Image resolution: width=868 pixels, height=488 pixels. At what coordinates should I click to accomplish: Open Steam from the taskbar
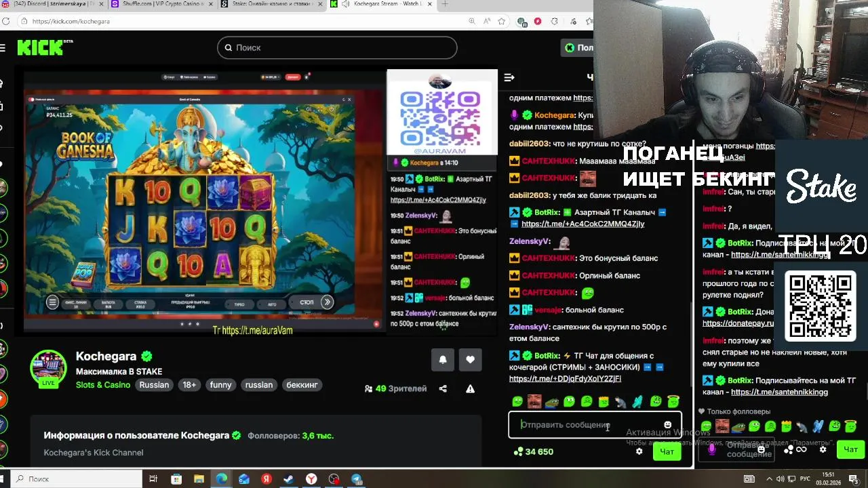click(289, 479)
